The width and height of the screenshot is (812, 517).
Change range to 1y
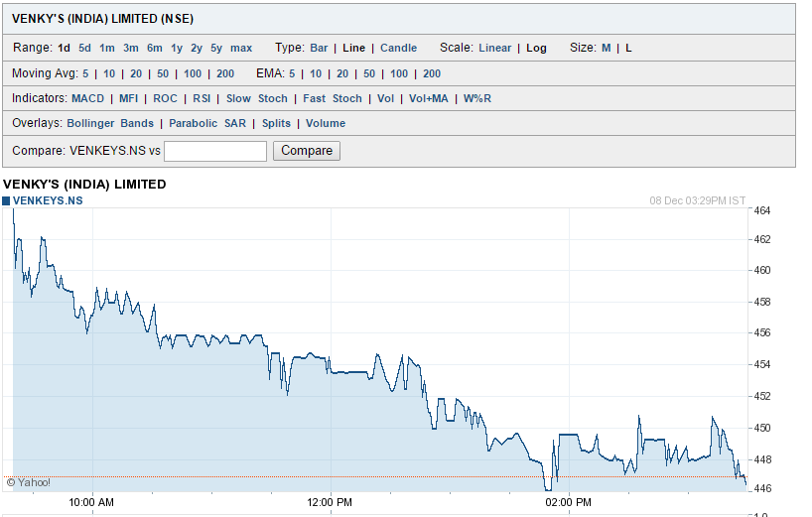(x=177, y=49)
